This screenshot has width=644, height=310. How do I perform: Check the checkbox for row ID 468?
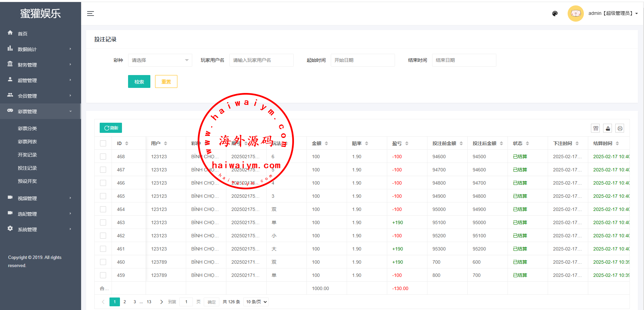103,157
